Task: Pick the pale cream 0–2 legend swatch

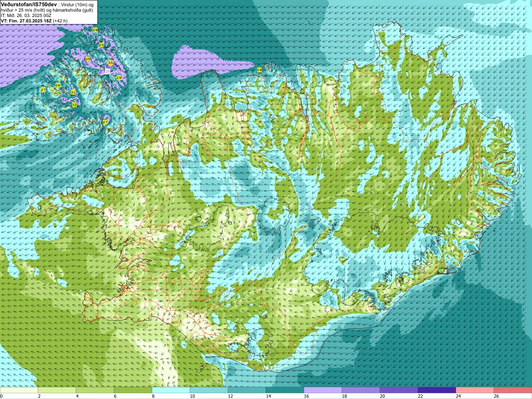Action: click(19, 390)
